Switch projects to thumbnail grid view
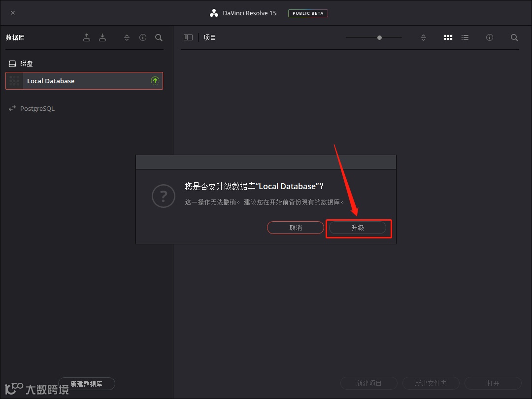This screenshot has height=399, width=532. pos(448,37)
